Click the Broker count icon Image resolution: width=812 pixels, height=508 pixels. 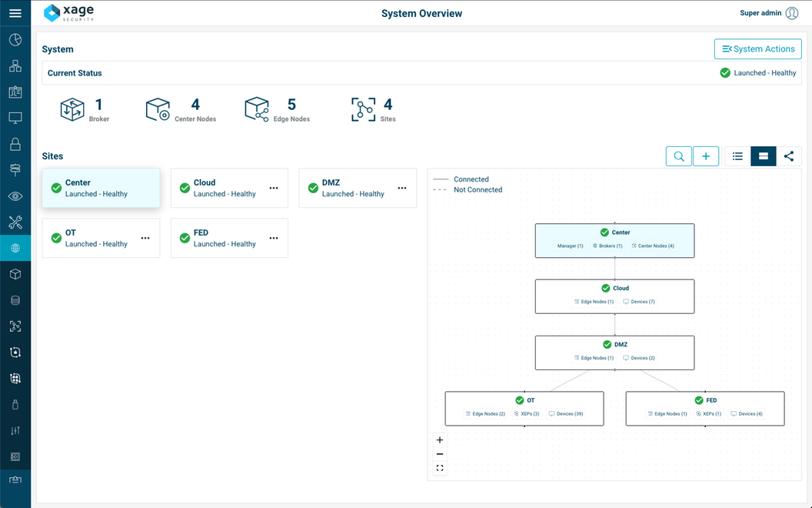pos(72,109)
